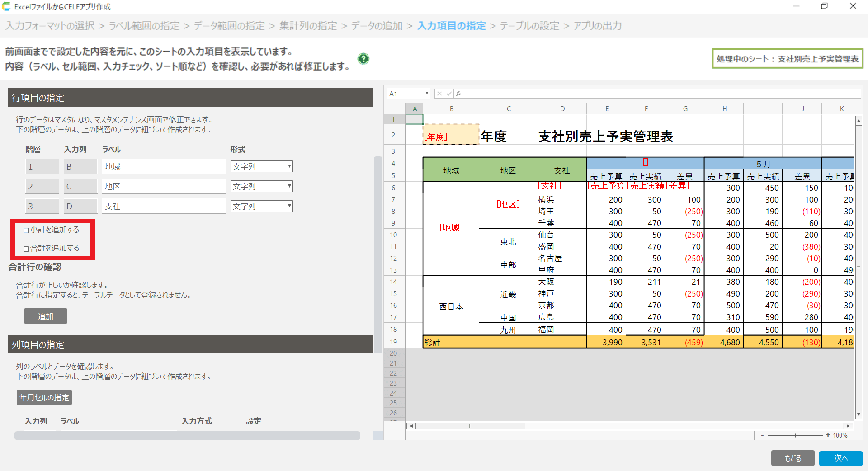The width and height of the screenshot is (868, 471).
Task: Enable the 小計を追加する checkbox
Action: tap(26, 230)
